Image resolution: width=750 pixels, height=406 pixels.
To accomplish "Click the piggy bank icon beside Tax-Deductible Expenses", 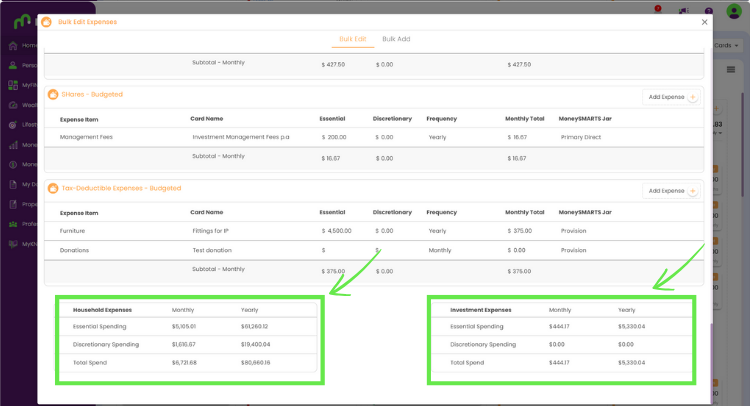I will (53, 188).
